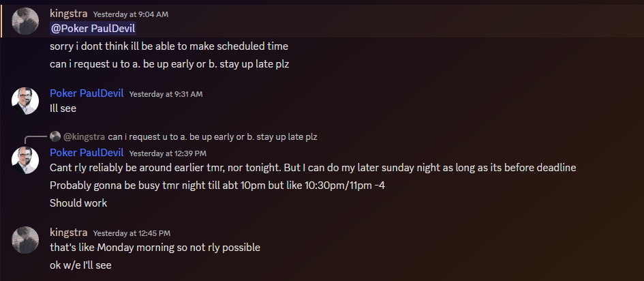Open kingstra's avatar on the 12:45 PM message

coord(25,240)
